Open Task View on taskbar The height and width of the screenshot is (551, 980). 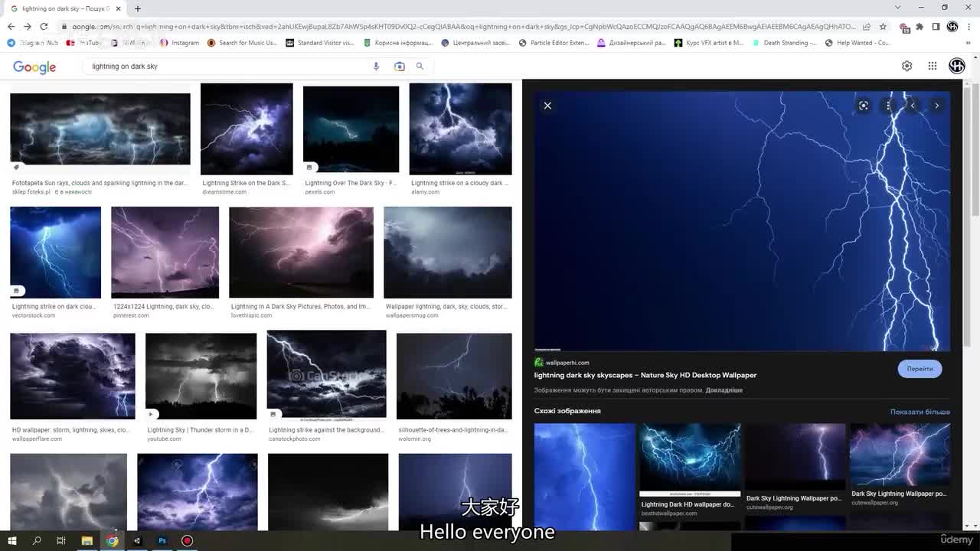click(x=61, y=541)
